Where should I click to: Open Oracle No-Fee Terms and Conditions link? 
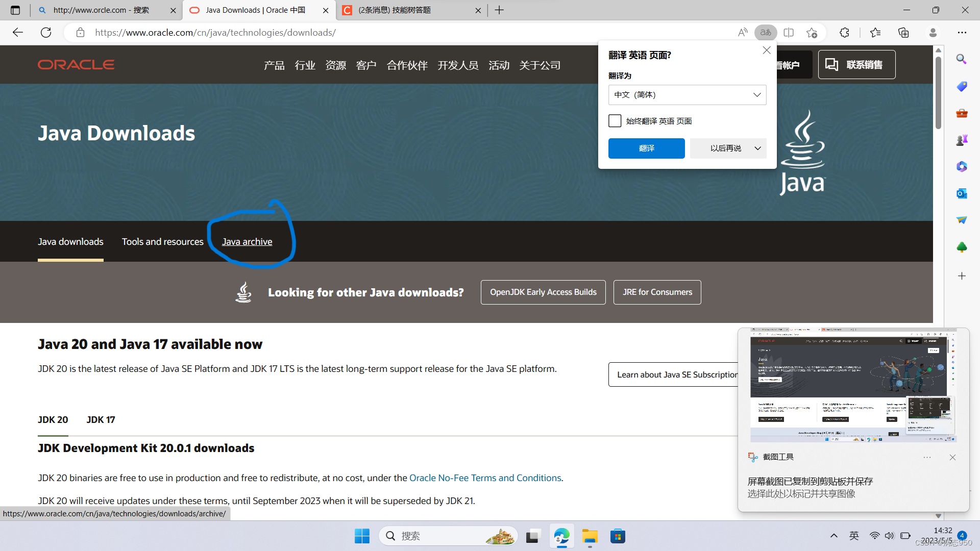(485, 478)
